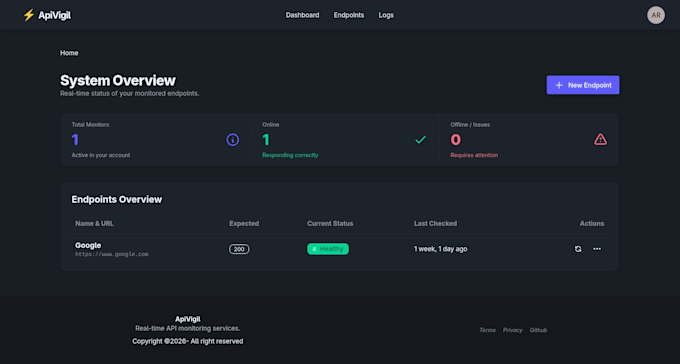680x364 pixels.
Task: Click the New Endpoint button
Action: pyautogui.click(x=583, y=85)
